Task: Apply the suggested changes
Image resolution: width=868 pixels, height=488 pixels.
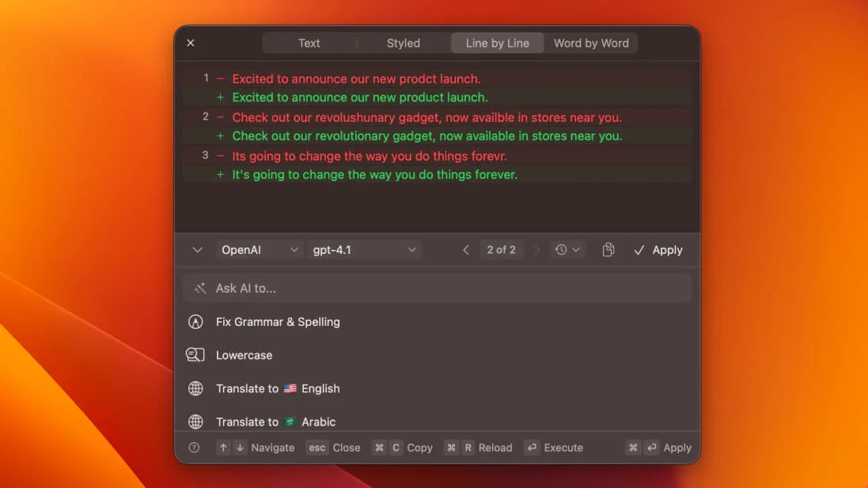Action: 658,249
